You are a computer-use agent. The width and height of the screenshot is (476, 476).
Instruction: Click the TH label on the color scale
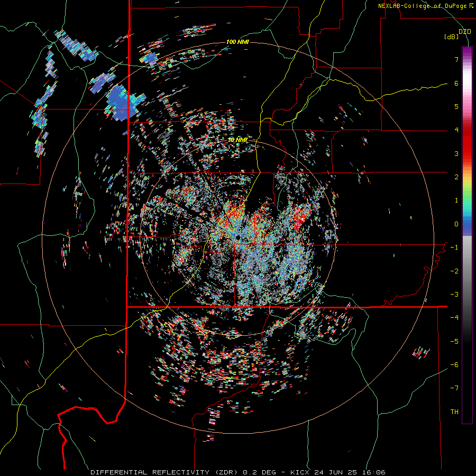pos(454,412)
